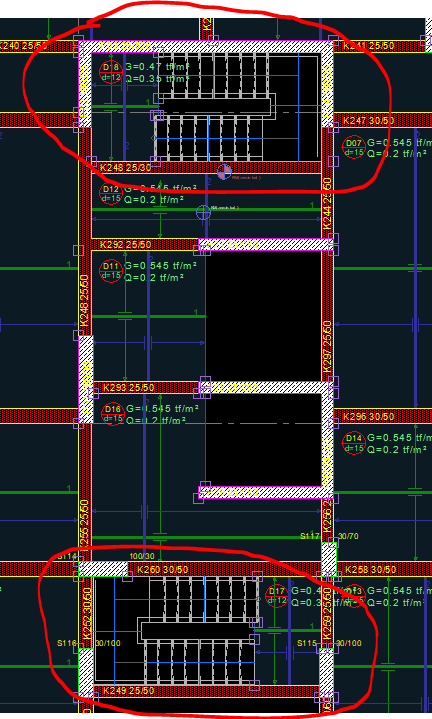Select the D12 slab label circle
Image resolution: width=432 pixels, height=719 pixels.
[x=111, y=194]
